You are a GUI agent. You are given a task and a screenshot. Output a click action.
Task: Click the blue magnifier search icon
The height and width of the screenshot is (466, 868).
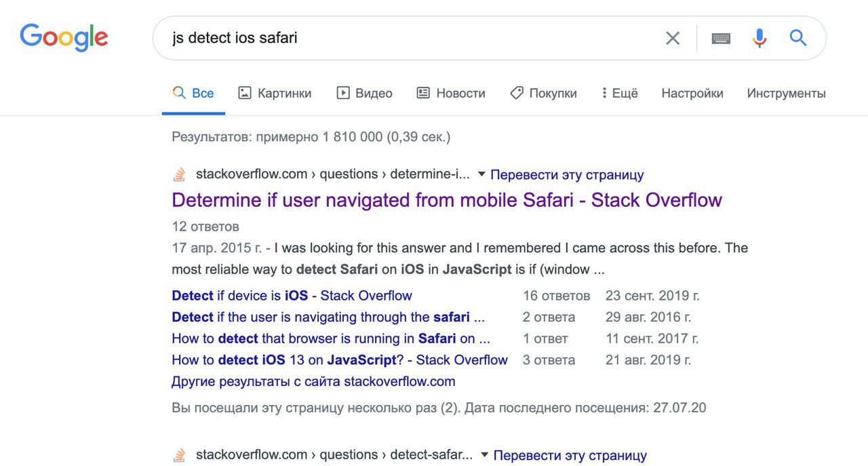[x=798, y=38]
